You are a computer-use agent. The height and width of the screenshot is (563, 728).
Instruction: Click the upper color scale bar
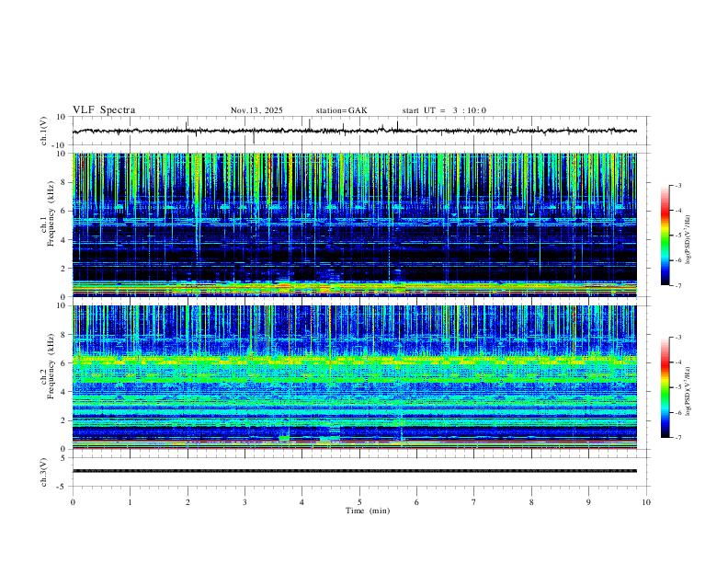(x=665, y=236)
